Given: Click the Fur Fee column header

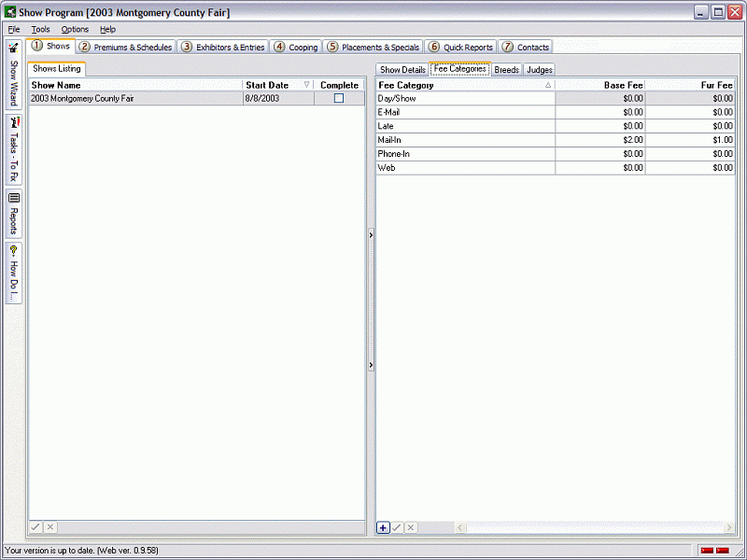Looking at the screenshot, I should tap(690, 85).
